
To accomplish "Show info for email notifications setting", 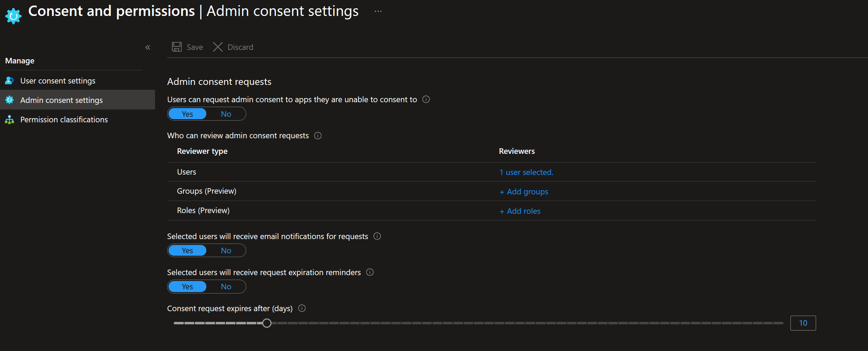I will (x=377, y=236).
